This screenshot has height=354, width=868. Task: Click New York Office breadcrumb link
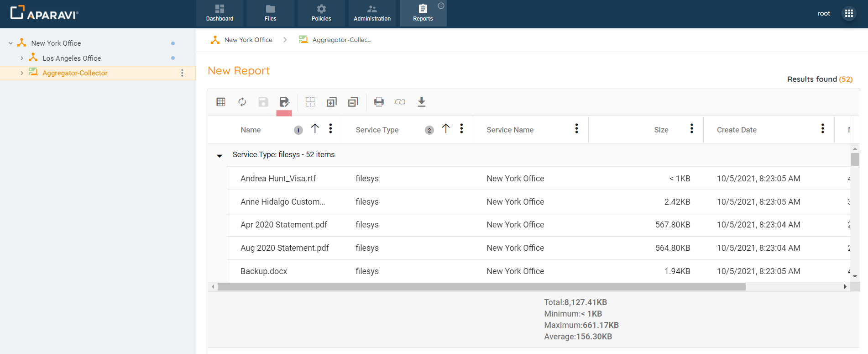[x=248, y=40]
